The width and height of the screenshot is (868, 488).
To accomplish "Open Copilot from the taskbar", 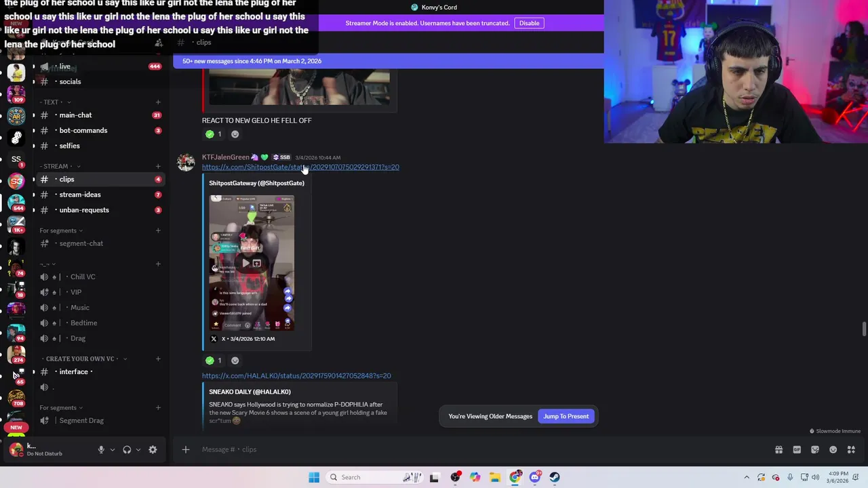I will (475, 477).
